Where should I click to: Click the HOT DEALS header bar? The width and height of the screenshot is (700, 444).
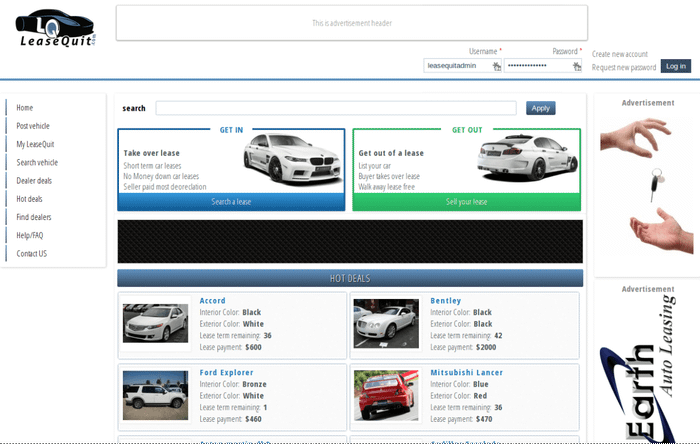point(350,278)
